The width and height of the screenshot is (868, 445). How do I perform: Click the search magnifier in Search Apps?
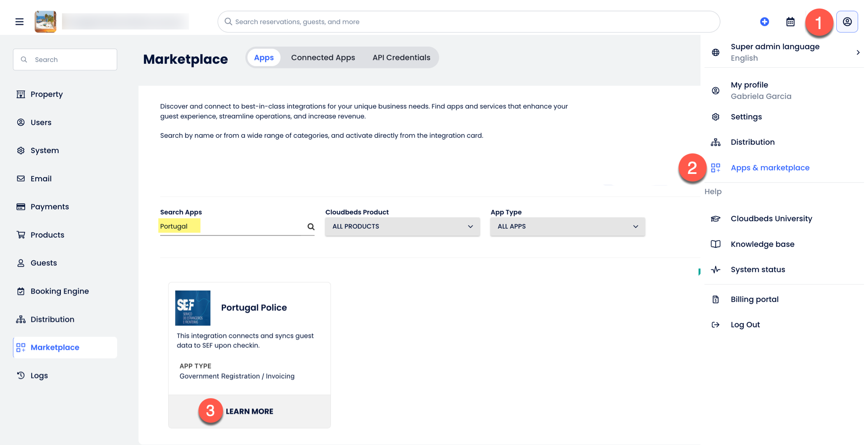point(311,226)
